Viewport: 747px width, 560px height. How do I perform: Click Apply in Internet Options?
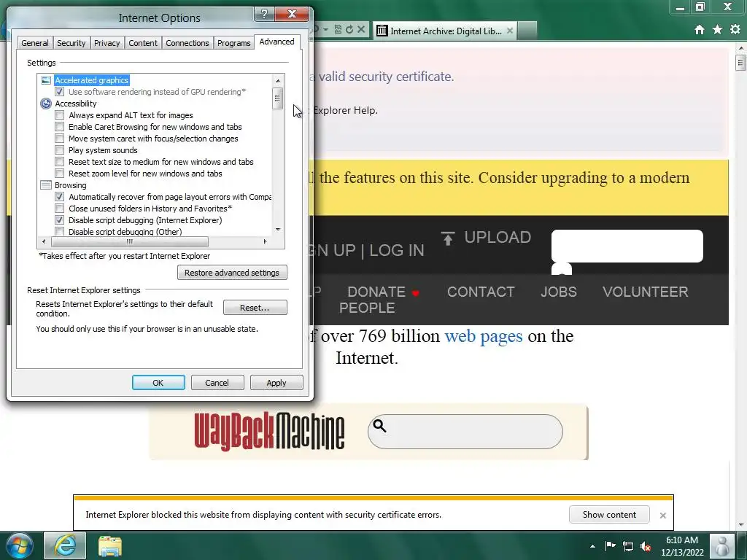276,383
